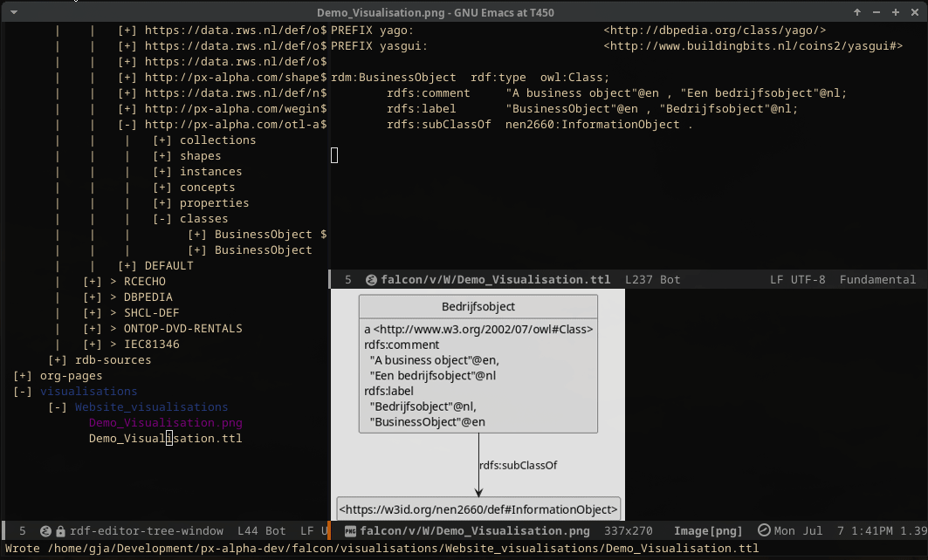928x560 pixels.
Task: Click the status icon in tree-window modeline
Action: click(45, 530)
